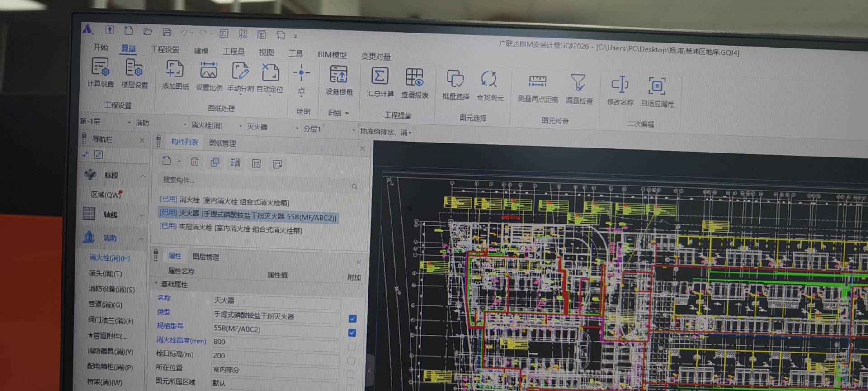Select 喷头(消)(T) in navigation list
868x391 pixels.
point(105,273)
